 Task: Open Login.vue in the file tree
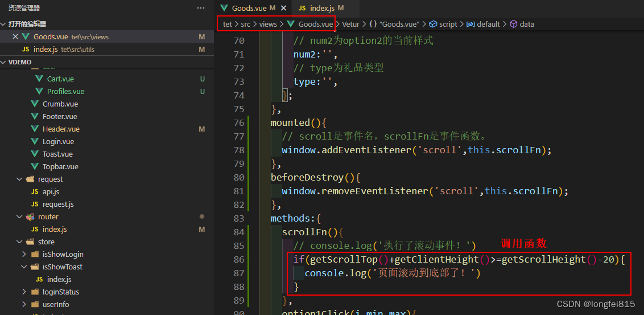coord(58,141)
